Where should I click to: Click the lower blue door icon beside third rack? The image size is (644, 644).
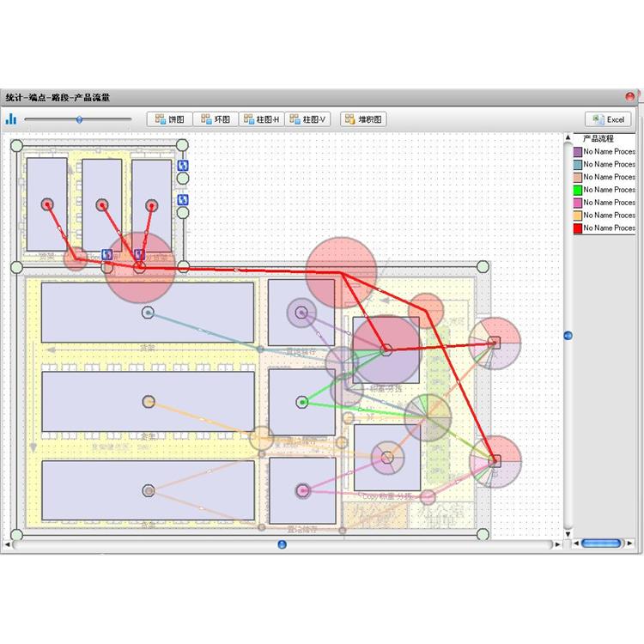183,200
